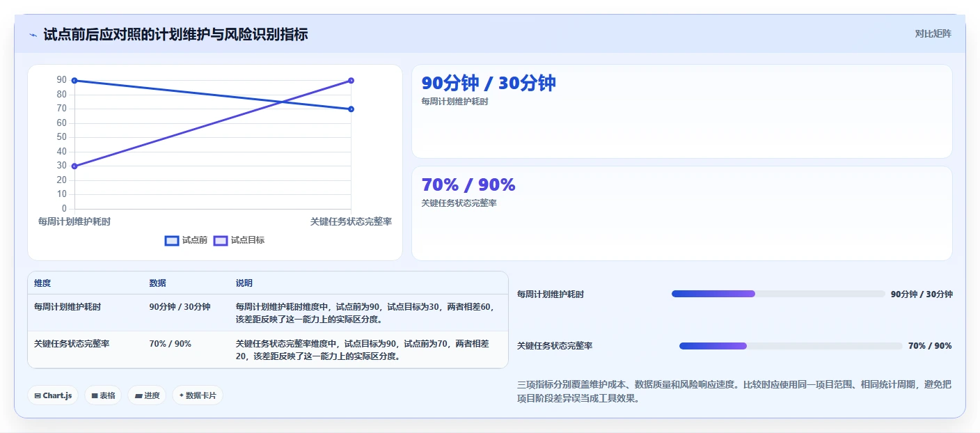Click the 表格 tag chip
This screenshot has width=980, height=433.
pos(103,395)
